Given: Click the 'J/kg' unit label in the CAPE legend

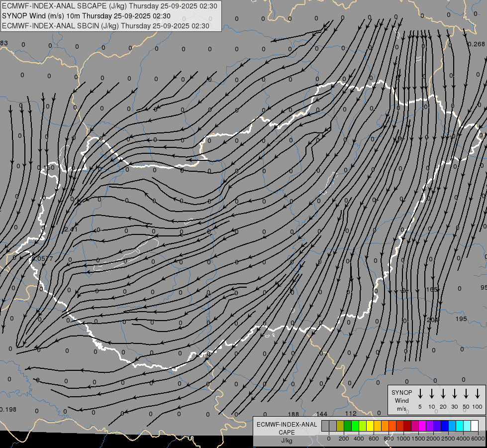Looking at the screenshot, I should (287, 441).
